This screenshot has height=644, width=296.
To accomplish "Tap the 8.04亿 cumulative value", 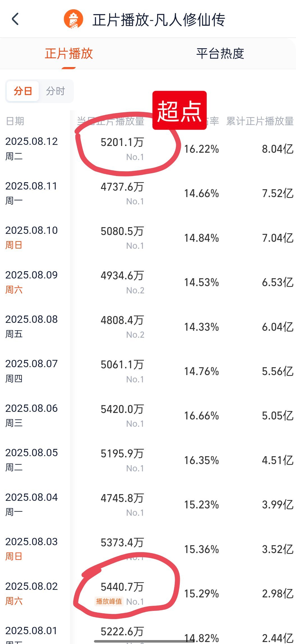I will coord(278,149).
